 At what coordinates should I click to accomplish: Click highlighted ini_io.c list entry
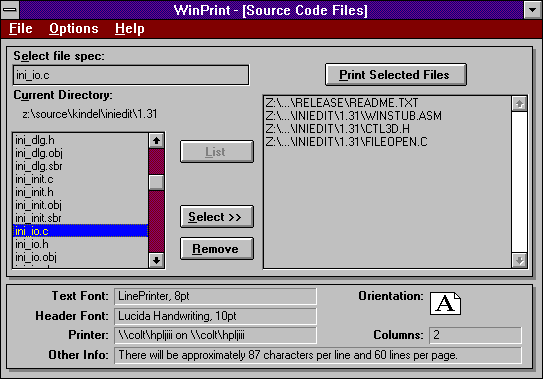(x=80, y=231)
